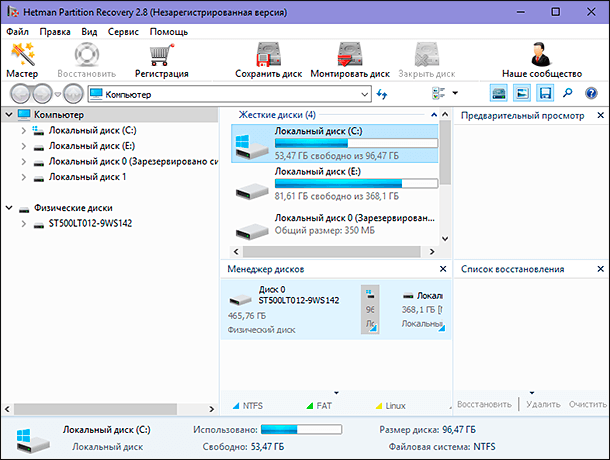Viewport: 610px width, 460px height.
Task: Click the 96 ГБ partition block in disk manager
Action: 370,309
